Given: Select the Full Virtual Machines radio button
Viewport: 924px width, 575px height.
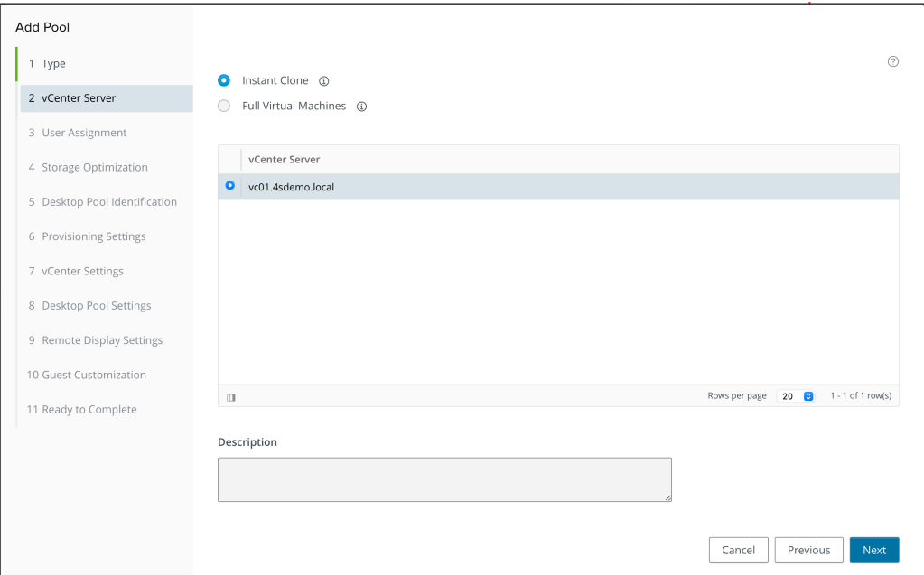Looking at the screenshot, I should (x=224, y=106).
